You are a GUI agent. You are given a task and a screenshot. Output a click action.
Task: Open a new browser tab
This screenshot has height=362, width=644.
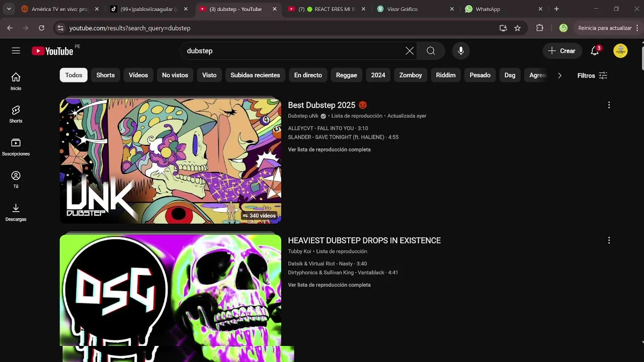556,9
